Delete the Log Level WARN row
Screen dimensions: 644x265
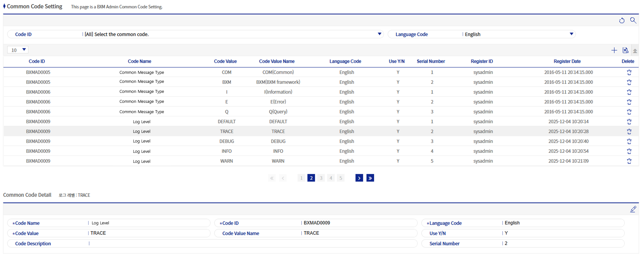[629, 161]
